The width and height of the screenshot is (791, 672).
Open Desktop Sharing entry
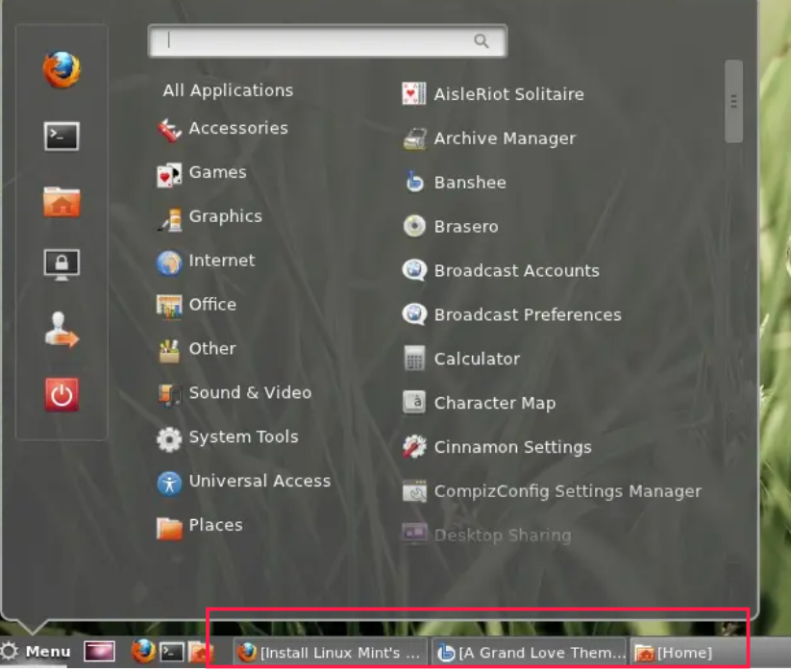click(x=486, y=535)
